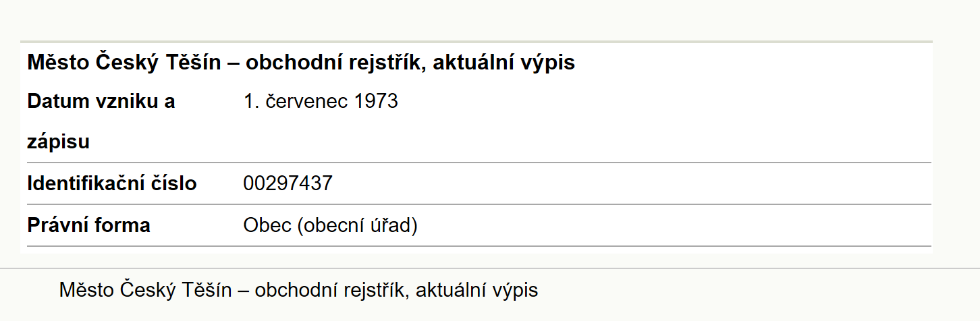Click the value Obec (obecní úřad)
This screenshot has width=980, height=321.
(331, 225)
